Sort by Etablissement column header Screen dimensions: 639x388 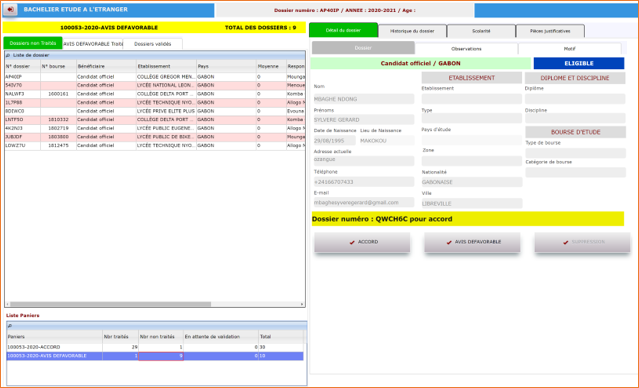(166, 66)
